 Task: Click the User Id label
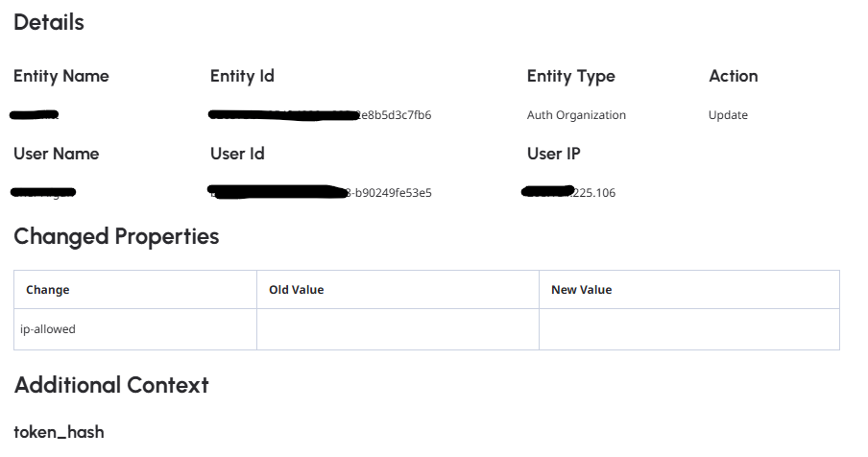point(237,154)
